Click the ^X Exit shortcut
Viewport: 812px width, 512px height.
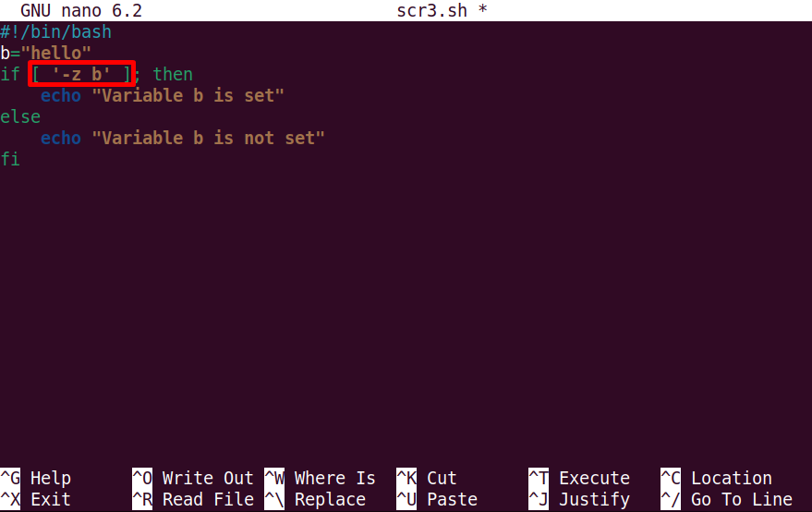point(36,499)
